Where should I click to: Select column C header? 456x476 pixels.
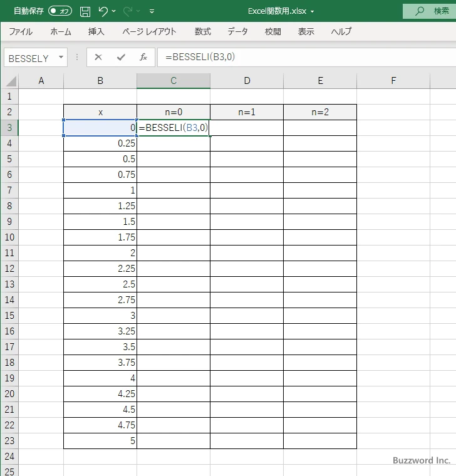point(174,81)
